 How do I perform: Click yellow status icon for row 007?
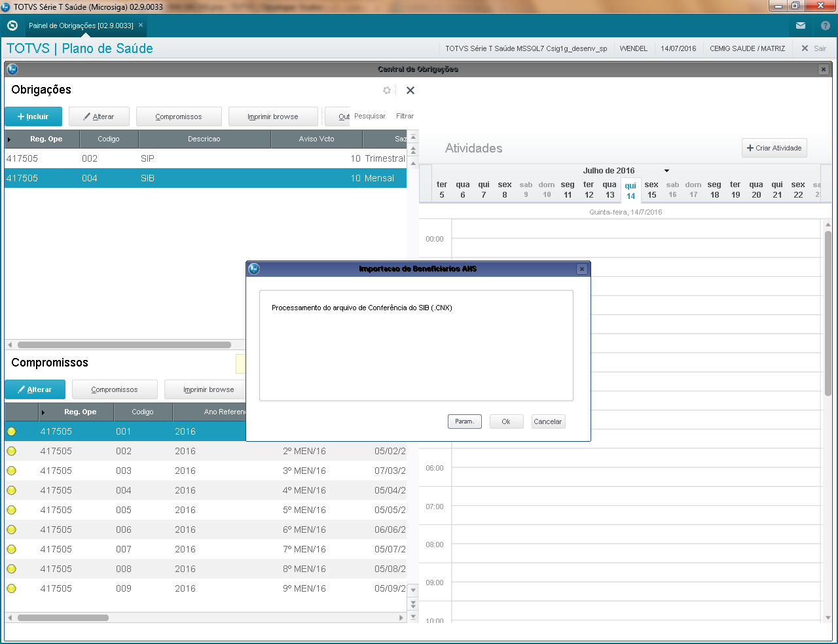11,549
